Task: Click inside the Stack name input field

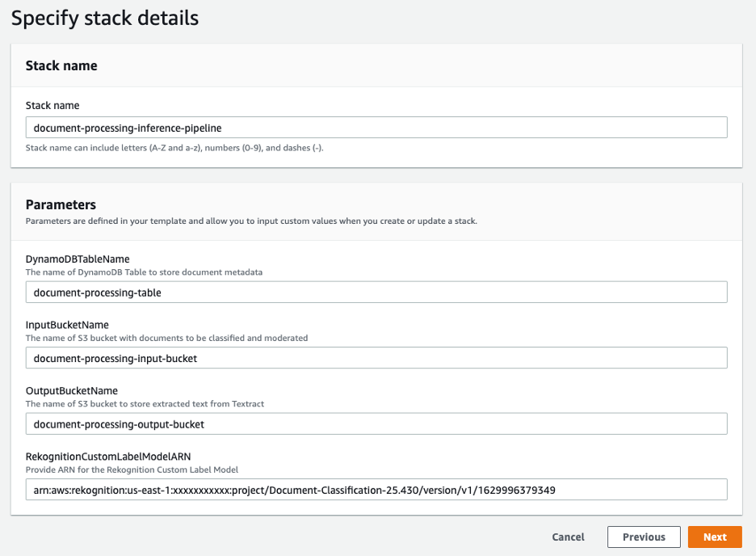Action: [x=376, y=127]
